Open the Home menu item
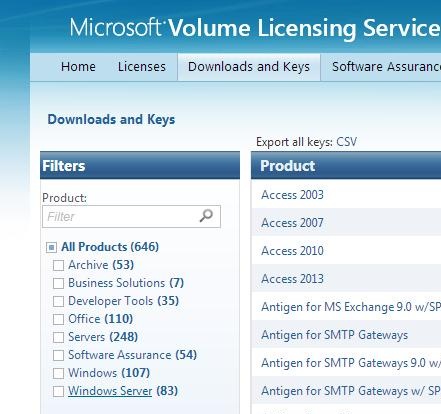 click(78, 67)
